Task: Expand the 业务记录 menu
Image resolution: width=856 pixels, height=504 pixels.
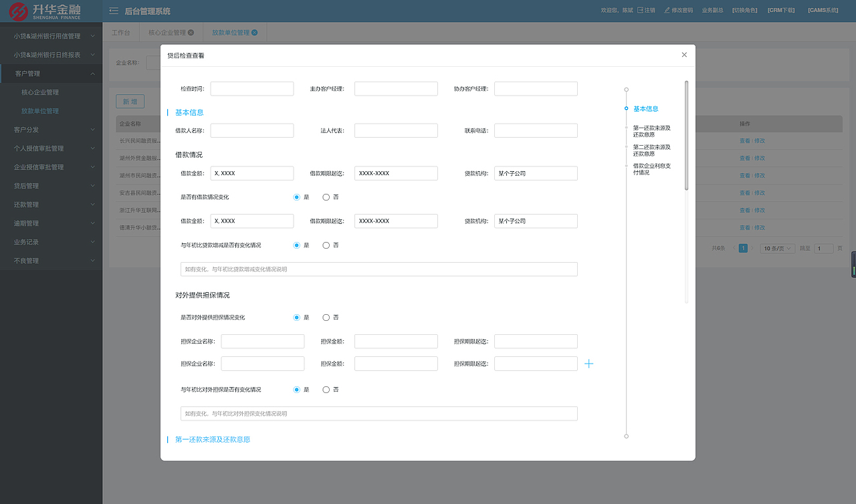Action: (51, 242)
